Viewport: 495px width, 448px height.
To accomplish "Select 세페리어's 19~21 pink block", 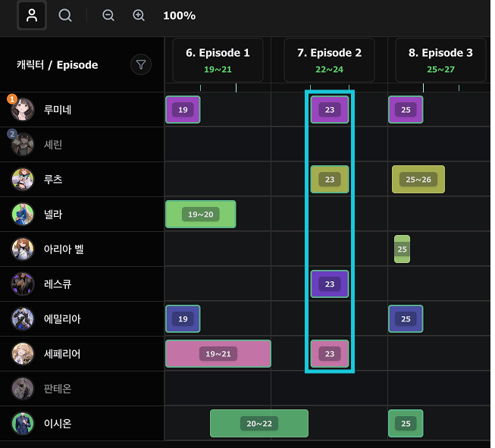I will 218,353.
